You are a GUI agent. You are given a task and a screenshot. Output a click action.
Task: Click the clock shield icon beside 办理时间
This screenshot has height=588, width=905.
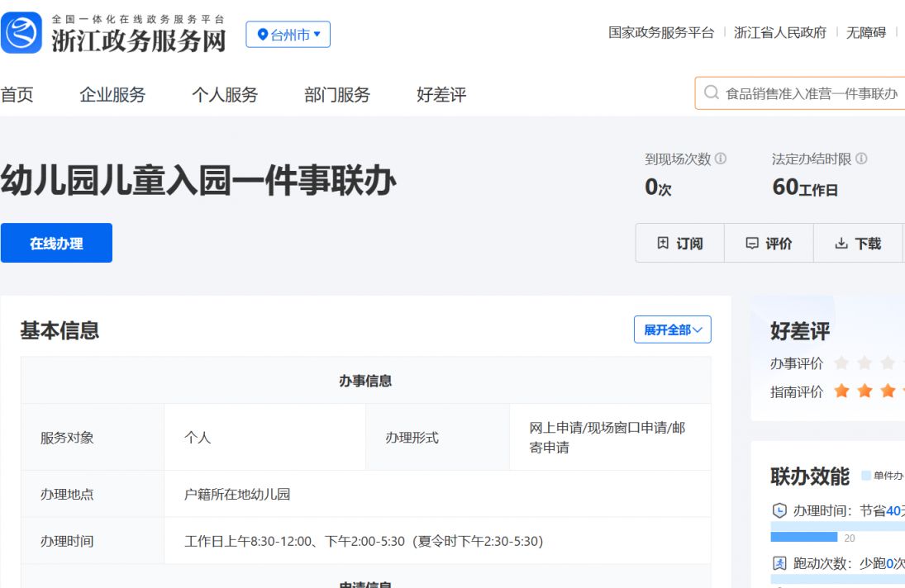(x=779, y=510)
